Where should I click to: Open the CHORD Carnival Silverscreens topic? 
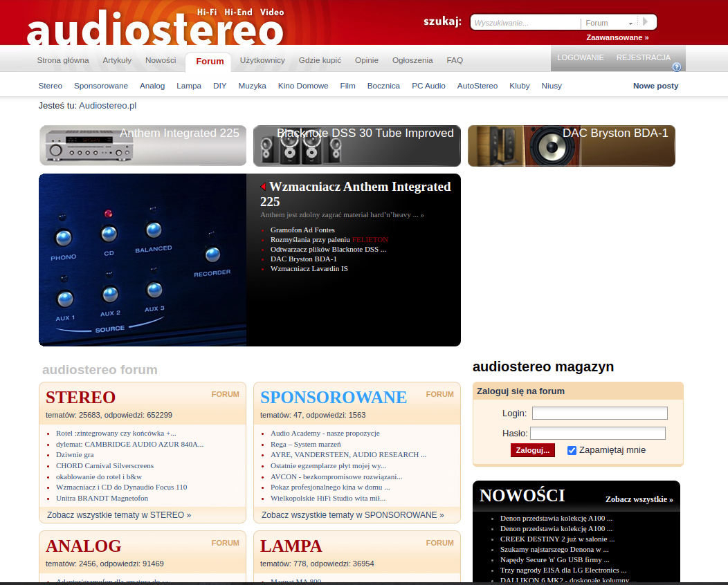[105, 466]
